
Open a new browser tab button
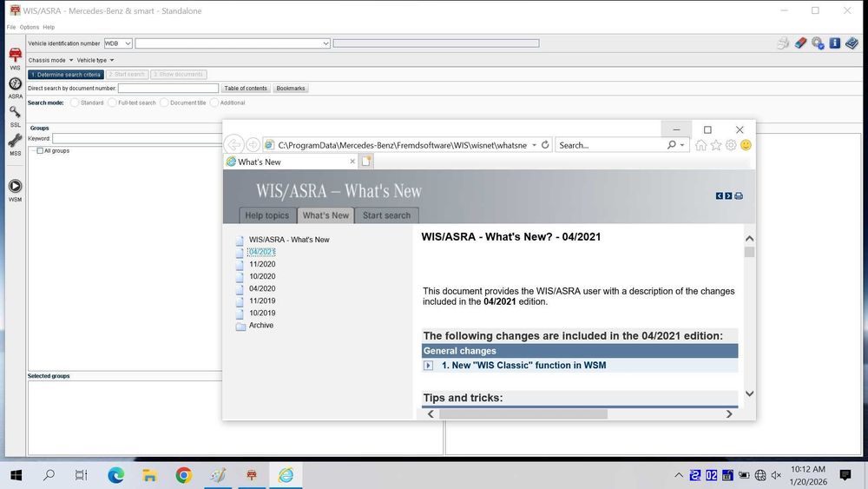click(366, 162)
